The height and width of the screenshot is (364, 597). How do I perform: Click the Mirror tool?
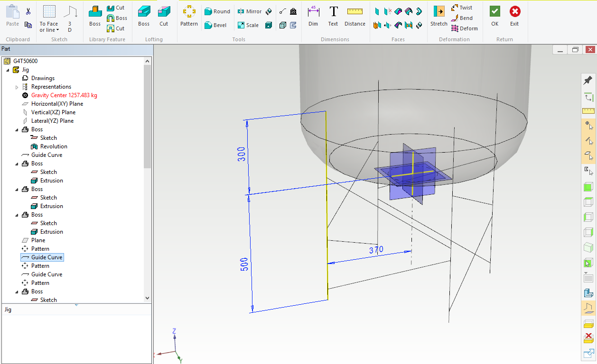pos(249,11)
